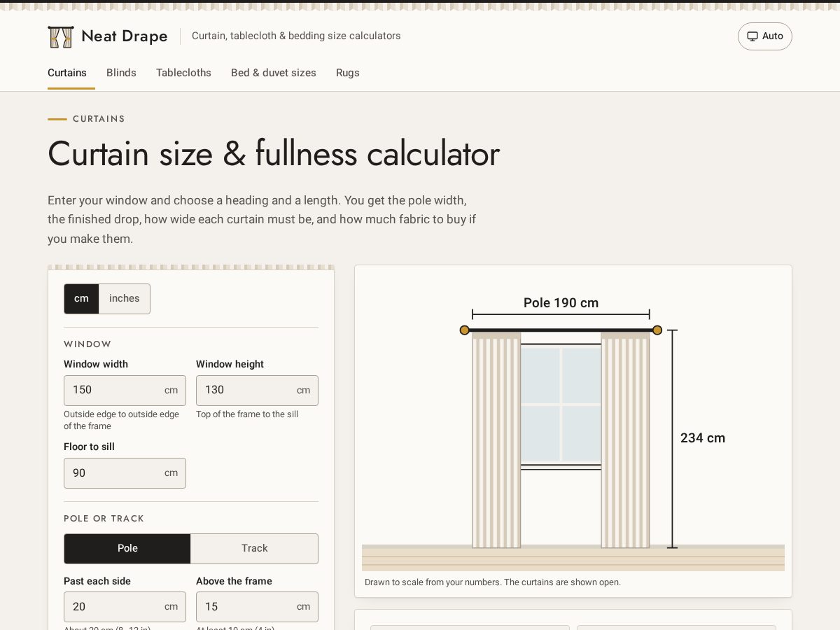Image resolution: width=840 pixels, height=630 pixels.
Task: Choose the Track option
Action: coord(254,549)
